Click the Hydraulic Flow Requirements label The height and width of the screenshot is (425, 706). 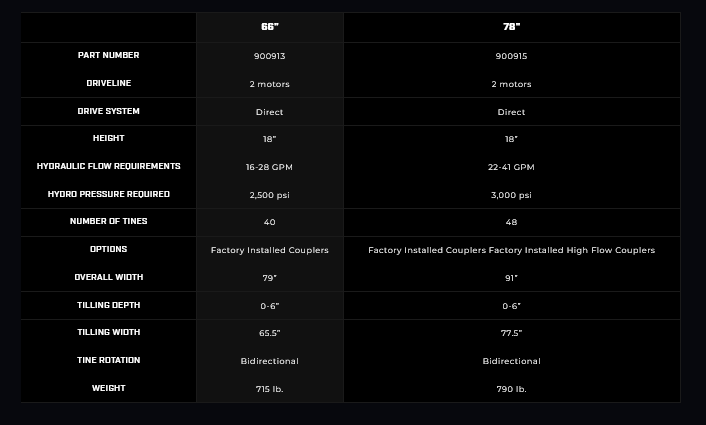[108, 166]
